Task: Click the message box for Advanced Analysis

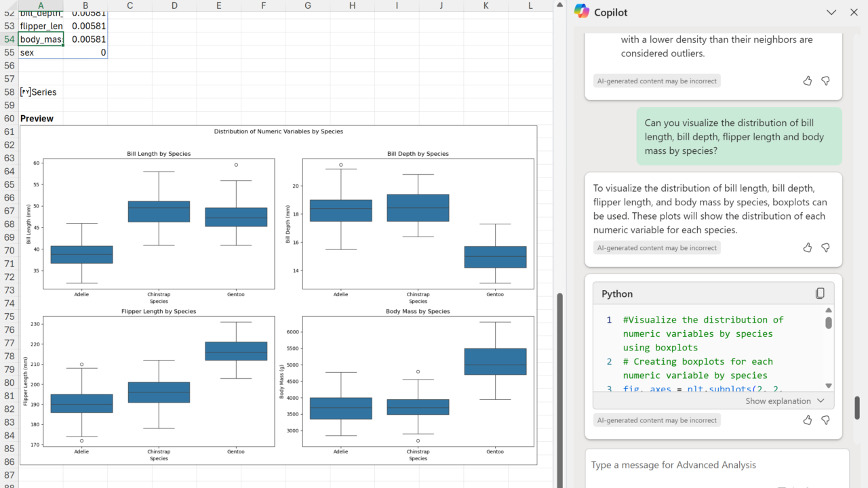Action: click(x=712, y=465)
